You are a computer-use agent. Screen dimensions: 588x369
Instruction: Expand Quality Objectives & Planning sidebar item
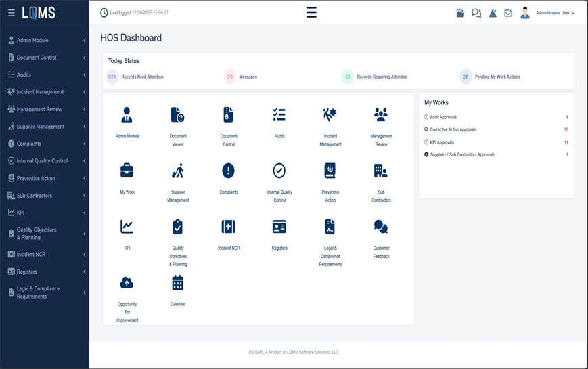click(x=45, y=234)
